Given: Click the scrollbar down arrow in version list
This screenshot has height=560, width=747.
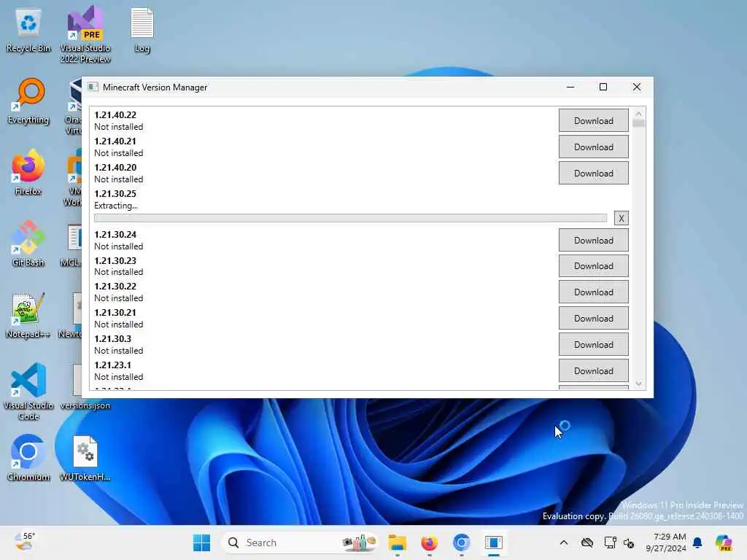Looking at the screenshot, I should click(638, 384).
